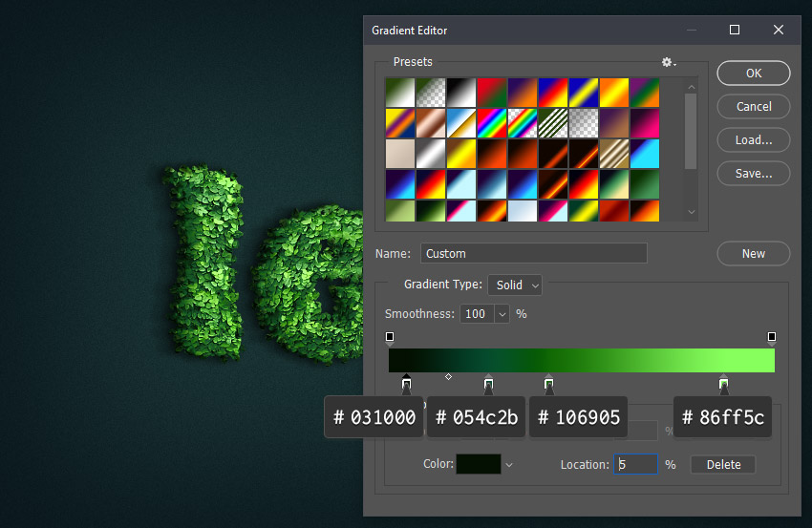Image resolution: width=812 pixels, height=528 pixels.
Task: Expand the Color swatch dropdown arrow
Action: coord(509,465)
